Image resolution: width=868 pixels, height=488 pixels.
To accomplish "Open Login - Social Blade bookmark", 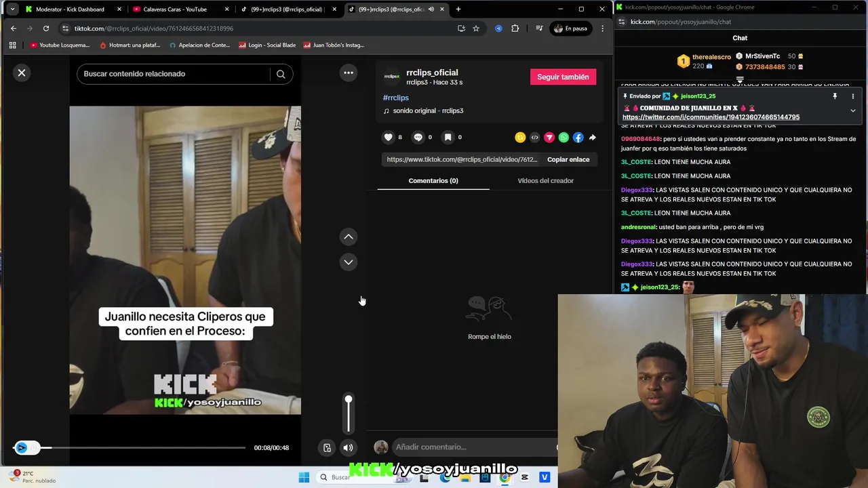I will tap(267, 45).
